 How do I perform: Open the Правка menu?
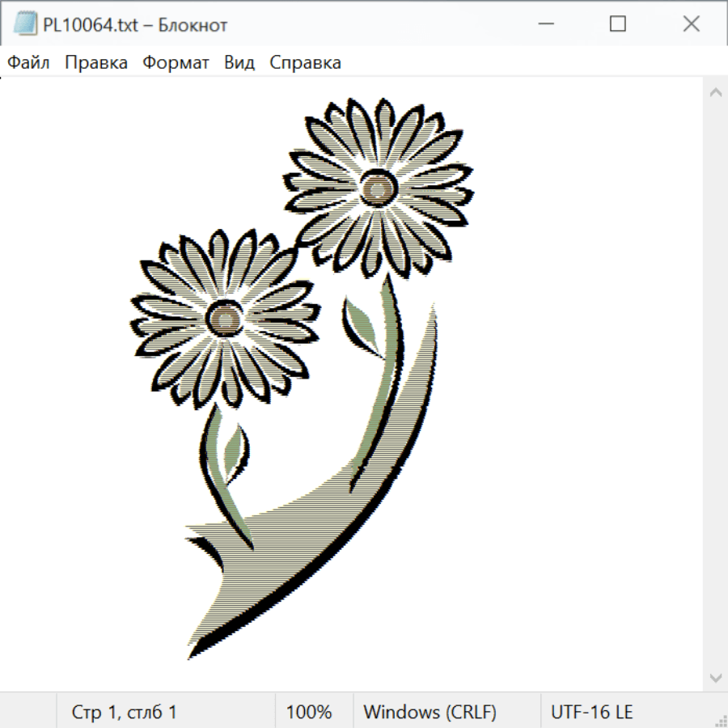pos(96,63)
